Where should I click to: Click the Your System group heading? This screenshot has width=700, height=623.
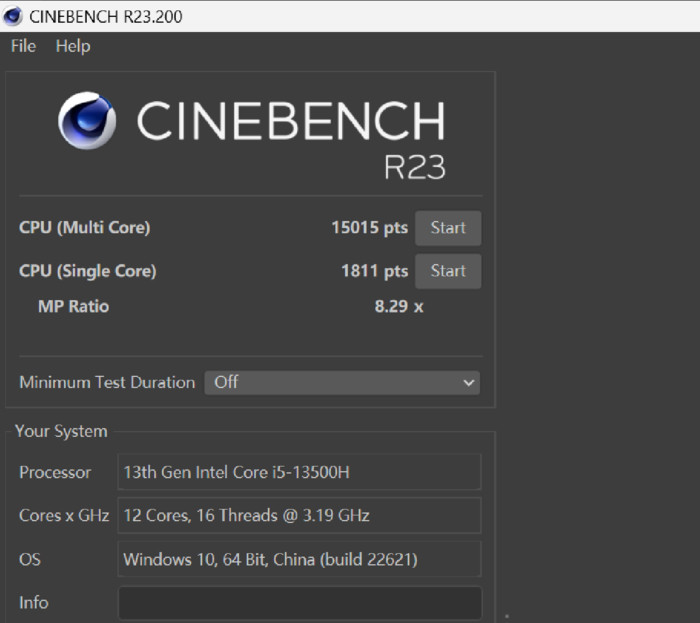61,431
